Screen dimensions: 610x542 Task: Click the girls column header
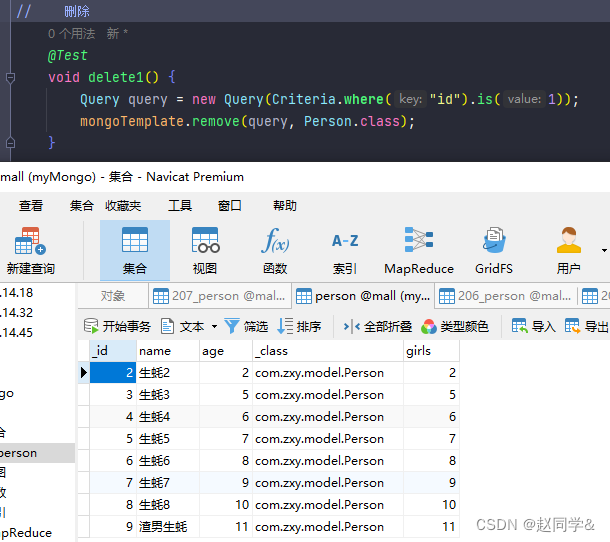(x=431, y=351)
